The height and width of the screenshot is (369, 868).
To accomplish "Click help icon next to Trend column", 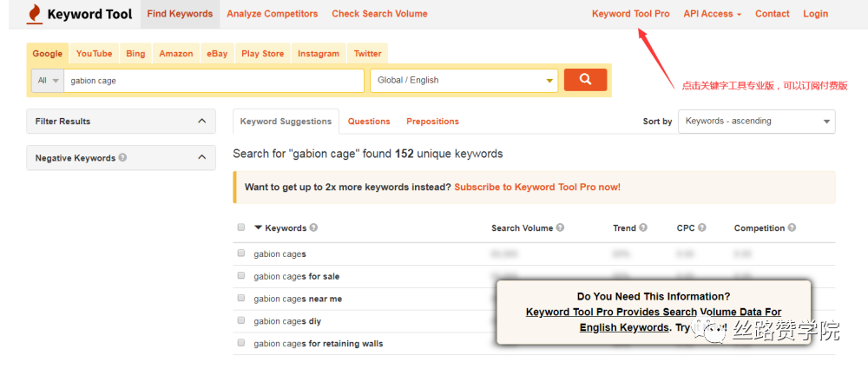I will [x=642, y=227].
